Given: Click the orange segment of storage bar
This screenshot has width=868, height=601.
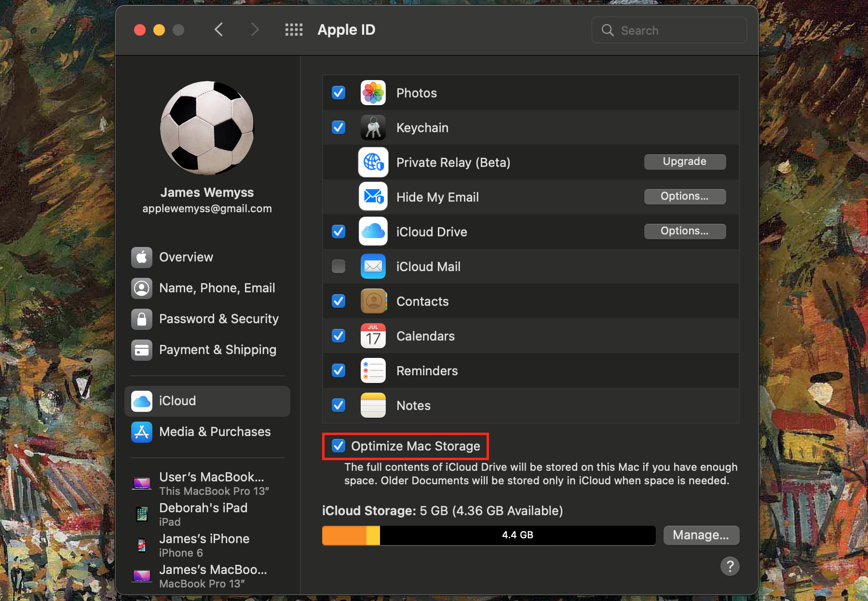Looking at the screenshot, I should pyautogui.click(x=344, y=535).
